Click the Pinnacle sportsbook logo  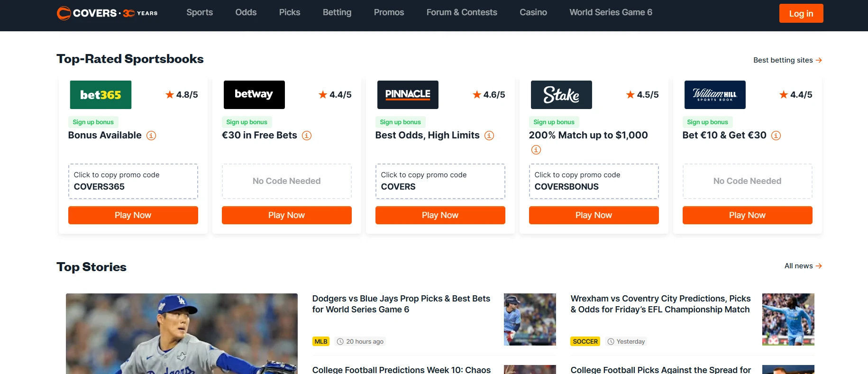408,95
